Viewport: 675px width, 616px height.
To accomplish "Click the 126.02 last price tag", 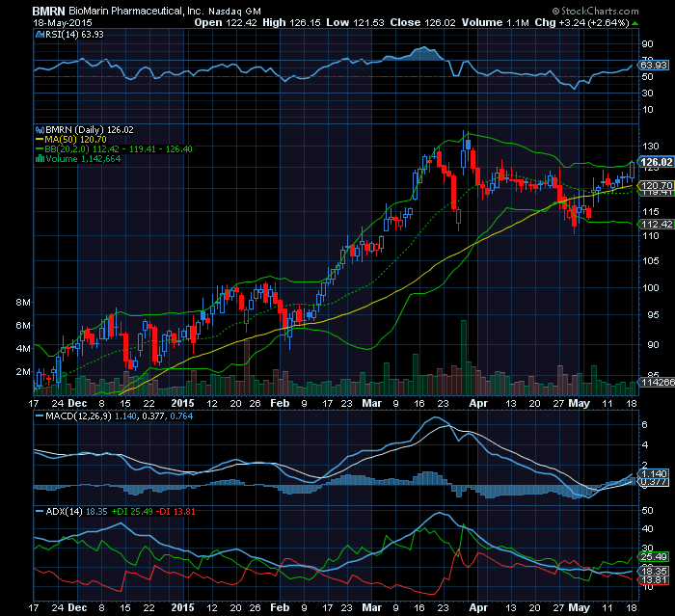I will 656,162.
